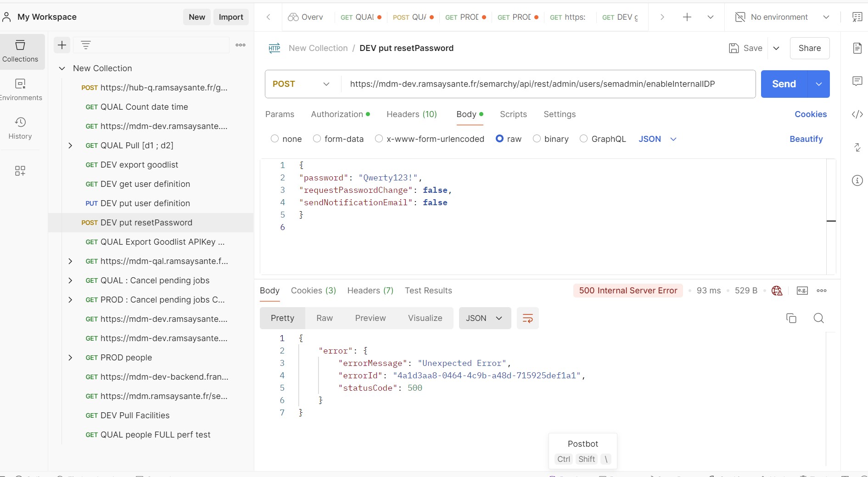Search within the response body
The height and width of the screenshot is (477, 868).
[818, 318]
